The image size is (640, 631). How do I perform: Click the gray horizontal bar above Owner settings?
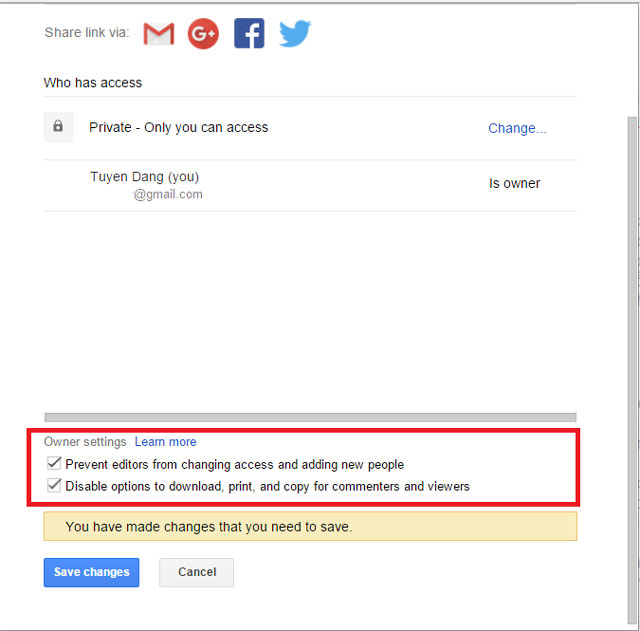point(310,417)
